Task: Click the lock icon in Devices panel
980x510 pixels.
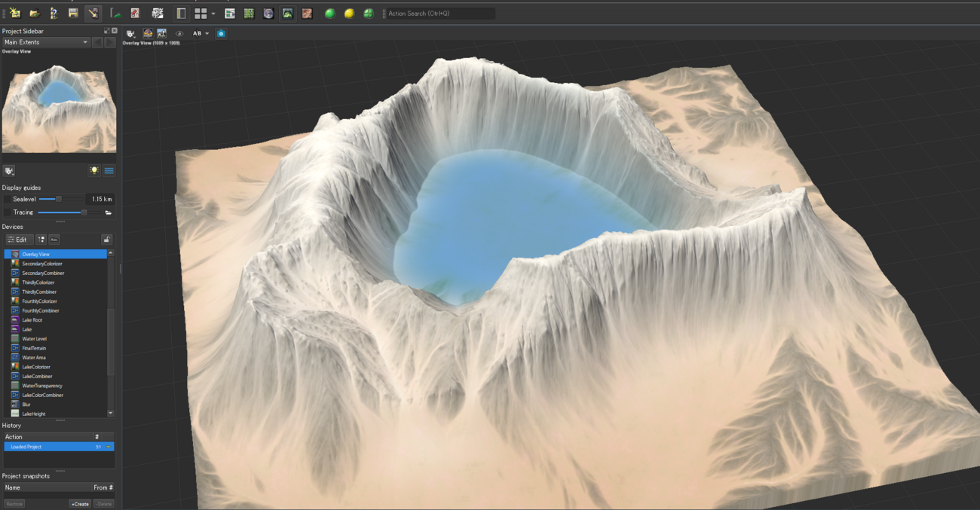Action: tap(106, 240)
